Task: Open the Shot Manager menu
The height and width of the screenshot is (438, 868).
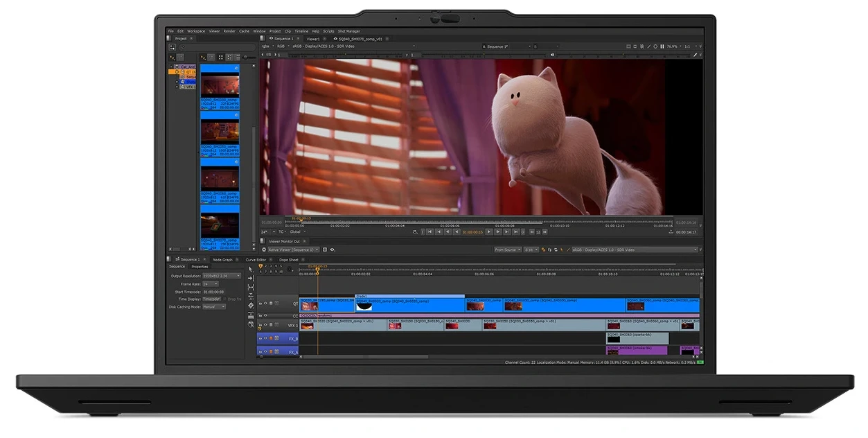Action: pyautogui.click(x=349, y=31)
